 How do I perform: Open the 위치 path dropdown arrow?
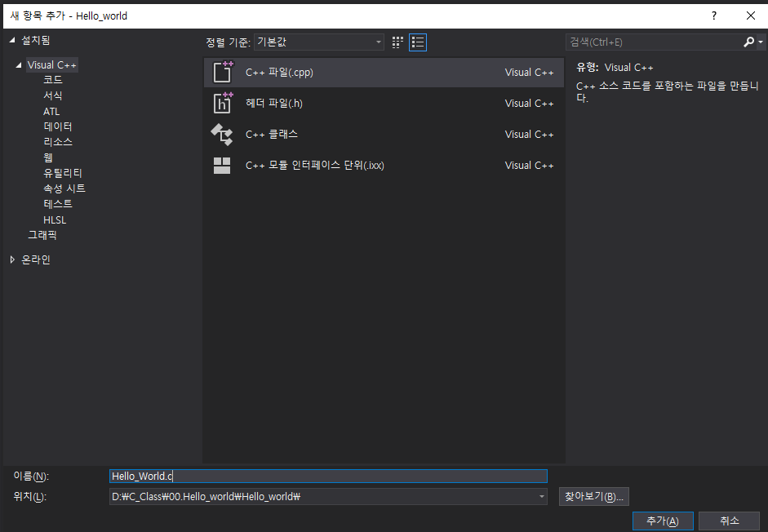[x=540, y=496]
